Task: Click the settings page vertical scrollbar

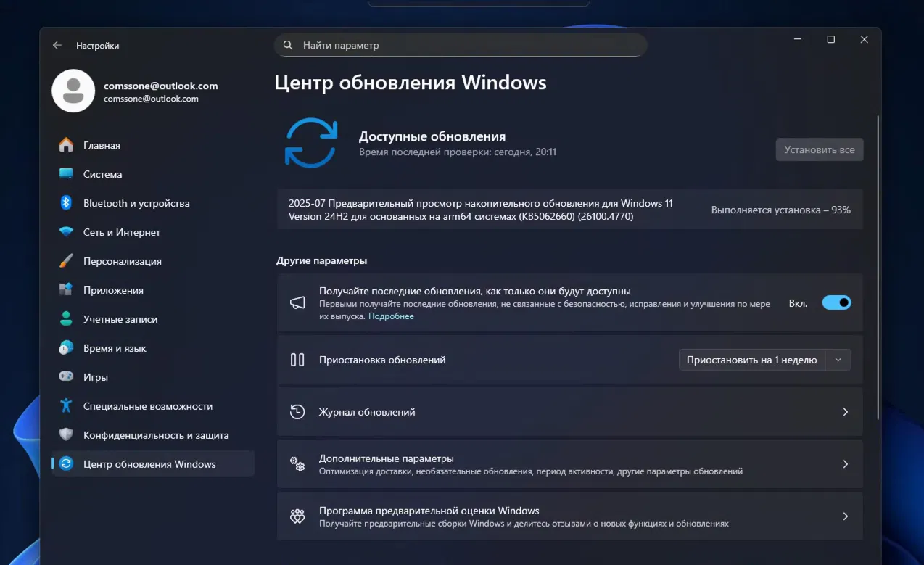Action: click(x=878, y=268)
